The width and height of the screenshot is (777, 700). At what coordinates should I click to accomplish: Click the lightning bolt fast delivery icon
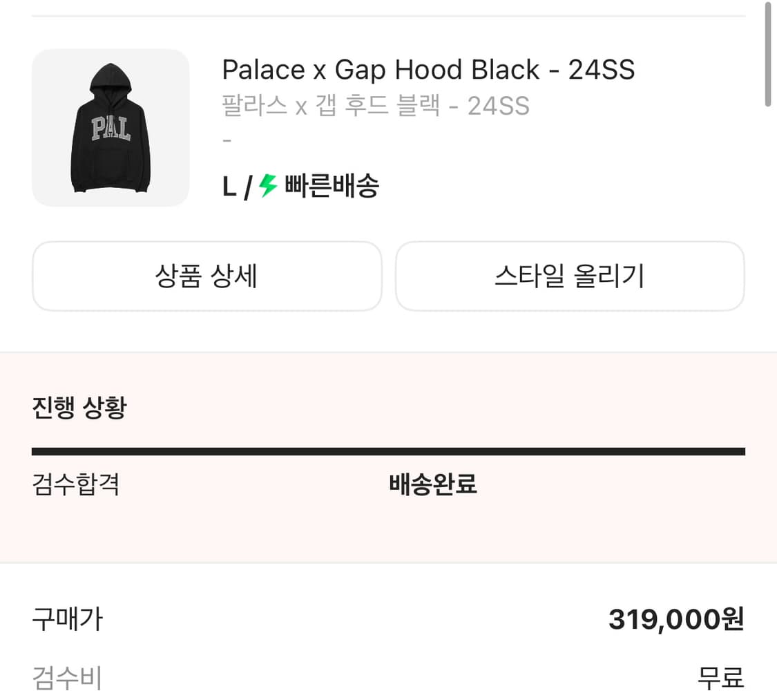pyautogui.click(x=269, y=185)
